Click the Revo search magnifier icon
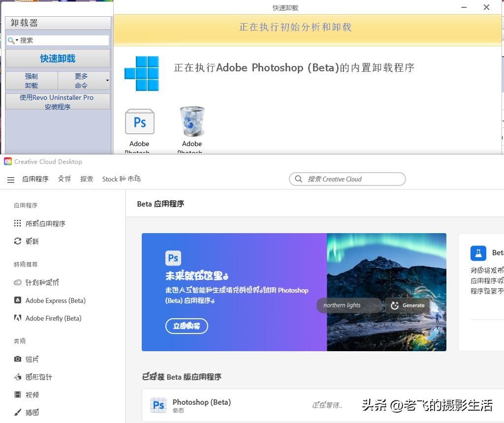Image resolution: width=504 pixels, height=423 pixels. [11, 40]
